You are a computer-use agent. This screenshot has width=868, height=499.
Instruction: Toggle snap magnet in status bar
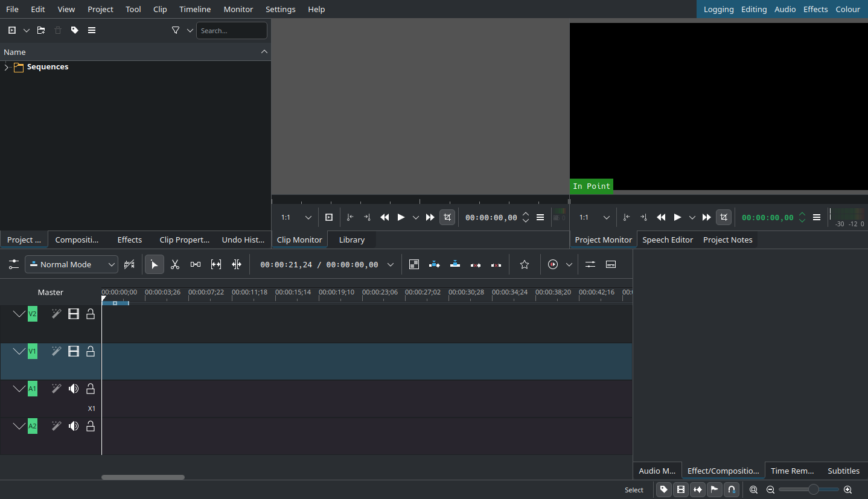click(x=732, y=490)
